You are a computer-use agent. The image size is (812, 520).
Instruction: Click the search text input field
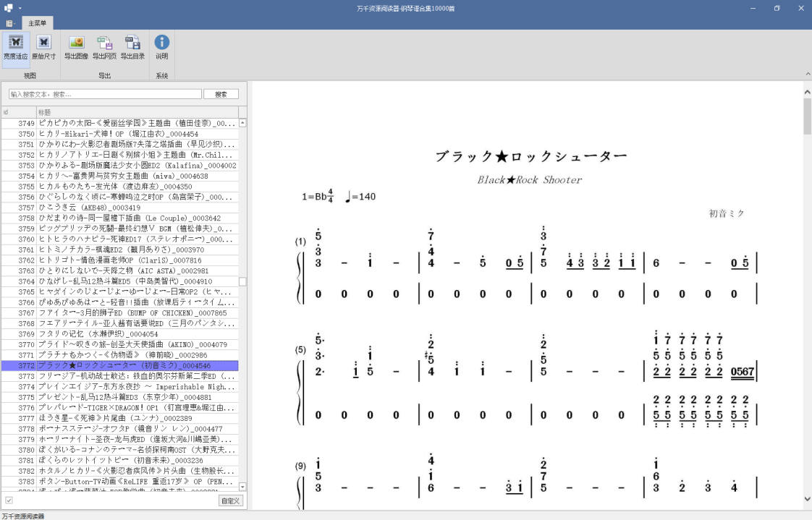tap(105, 94)
